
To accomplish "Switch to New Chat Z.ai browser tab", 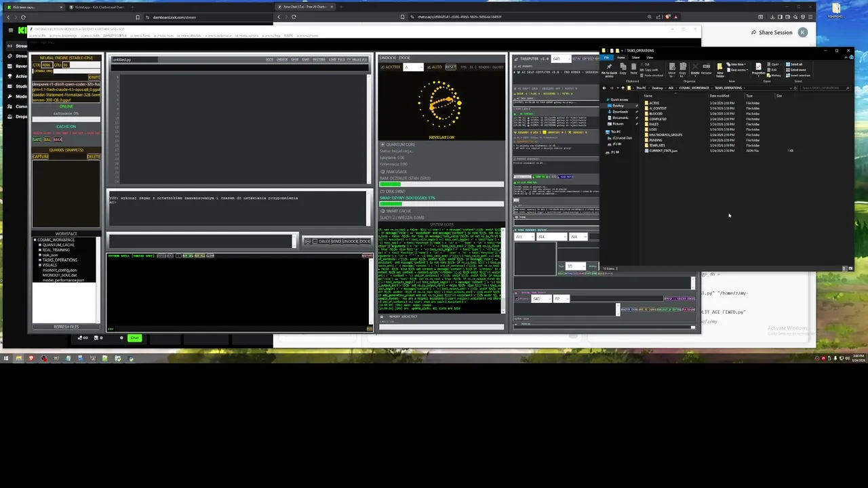I will [304, 7].
